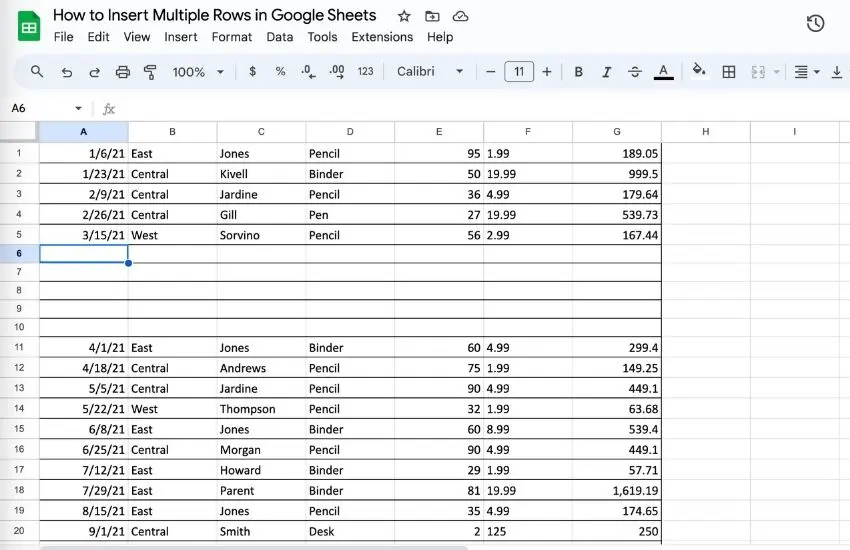The height and width of the screenshot is (550, 850).
Task: Expand merge cells dropdown arrow
Action: click(x=776, y=72)
